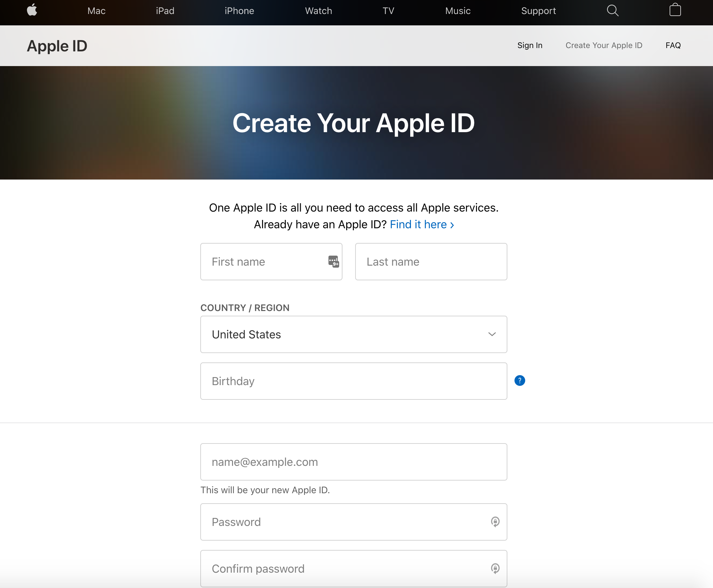This screenshot has width=713, height=588.
Task: Click the Birthday input field
Action: coord(354,381)
